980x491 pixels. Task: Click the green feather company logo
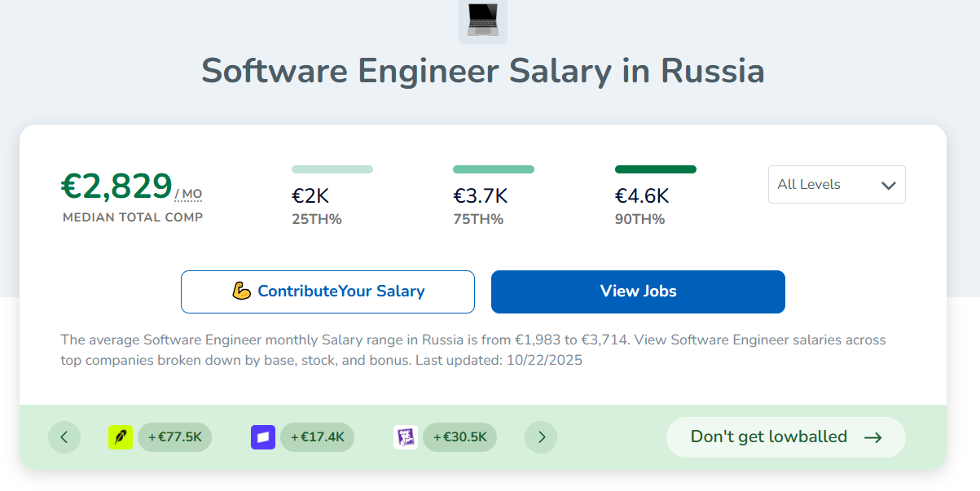121,437
